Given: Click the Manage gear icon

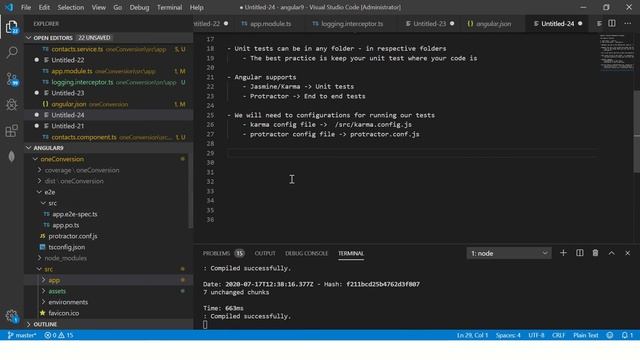Looking at the screenshot, I should click(11, 316).
